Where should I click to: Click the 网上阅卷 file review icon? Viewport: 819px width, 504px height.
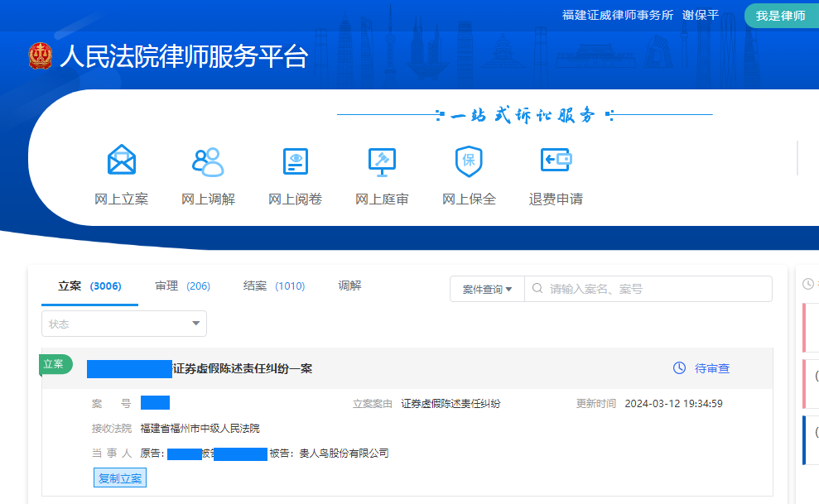click(295, 160)
